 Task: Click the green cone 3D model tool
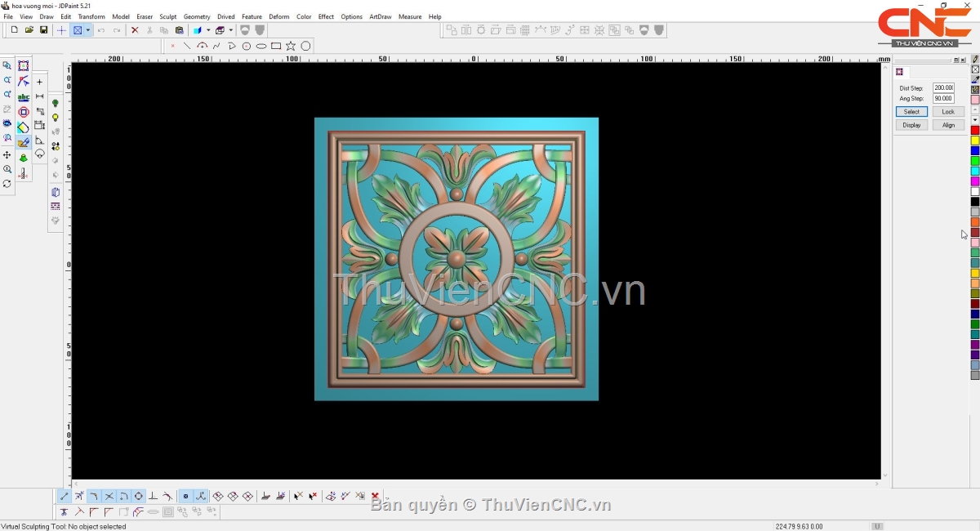(24, 158)
